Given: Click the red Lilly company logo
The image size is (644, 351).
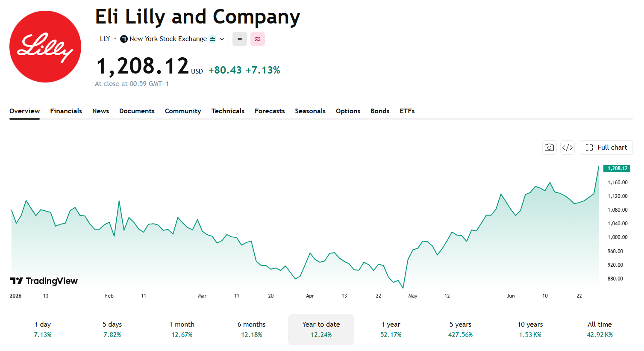Looking at the screenshot, I should coord(45,47).
